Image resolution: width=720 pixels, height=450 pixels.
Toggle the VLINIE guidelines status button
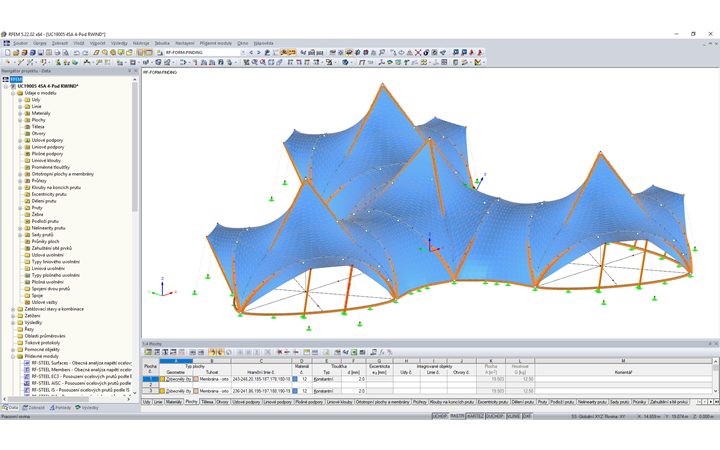[513, 416]
